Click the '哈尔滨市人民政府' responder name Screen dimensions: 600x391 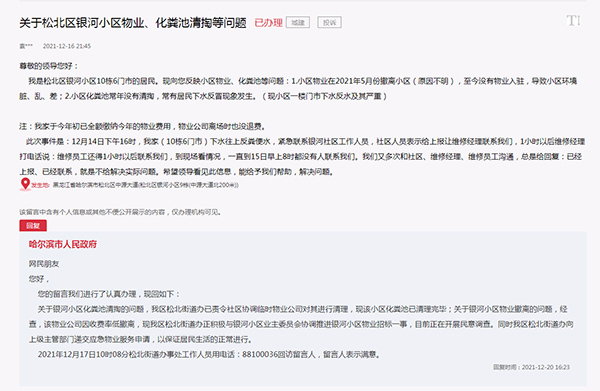pos(63,244)
